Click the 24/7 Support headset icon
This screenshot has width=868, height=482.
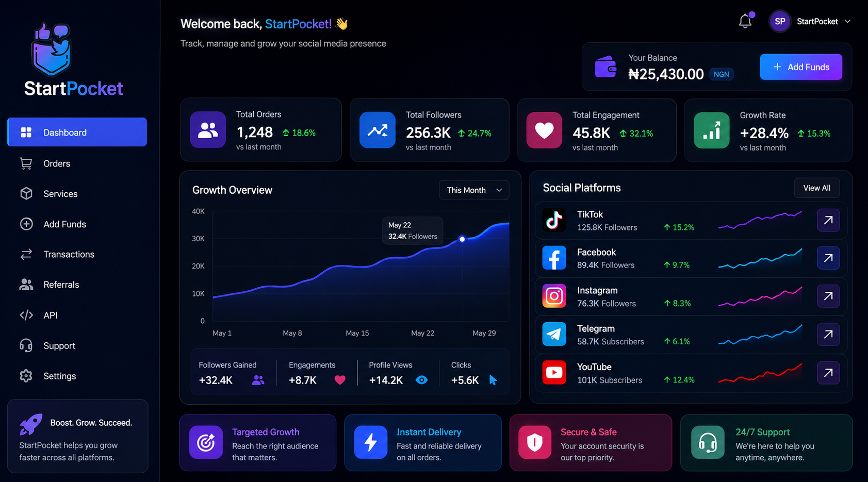pyautogui.click(x=708, y=442)
